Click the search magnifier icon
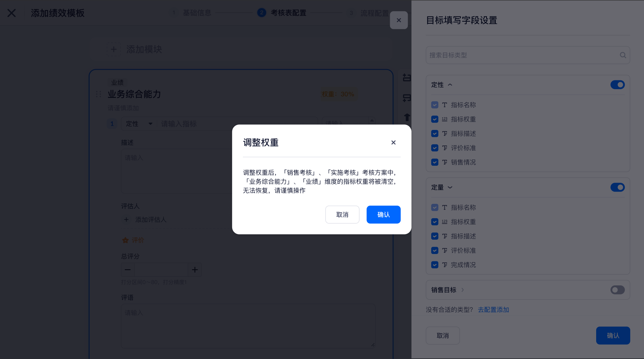This screenshot has width=644, height=359. [623, 55]
